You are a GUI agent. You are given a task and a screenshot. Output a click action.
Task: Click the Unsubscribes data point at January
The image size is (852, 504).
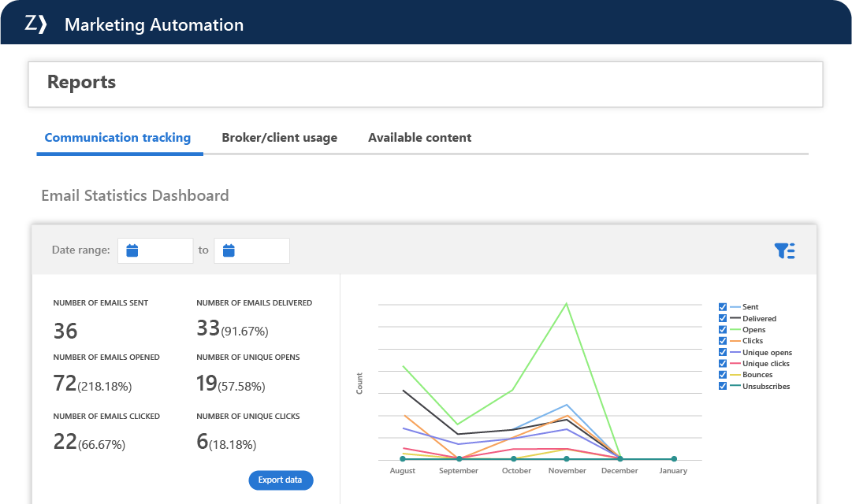(674, 459)
